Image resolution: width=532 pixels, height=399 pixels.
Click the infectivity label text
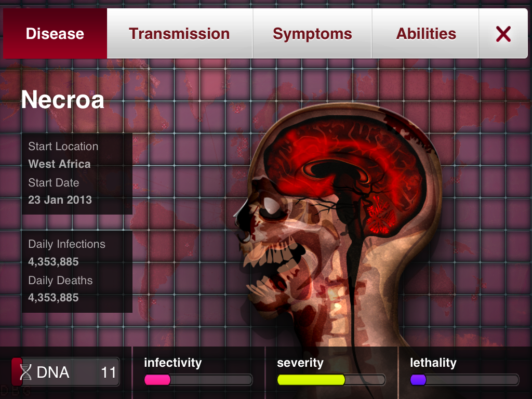point(172,363)
